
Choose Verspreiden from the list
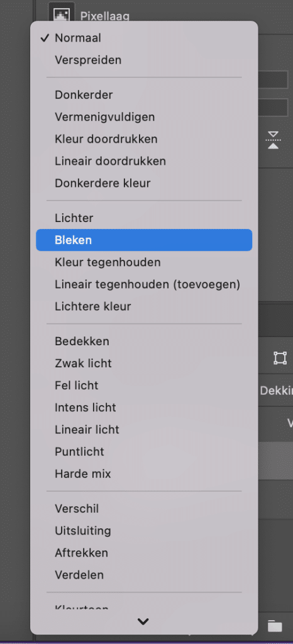click(144, 60)
